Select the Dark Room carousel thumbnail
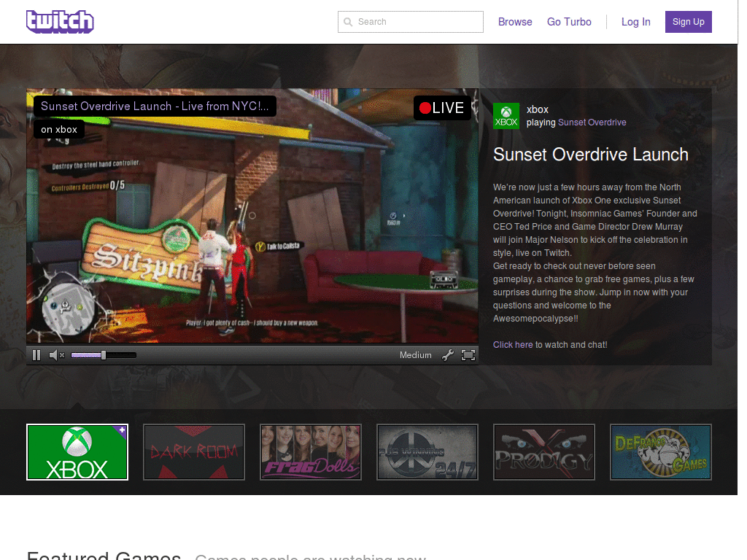This screenshot has width=747, height=560. tap(194, 452)
